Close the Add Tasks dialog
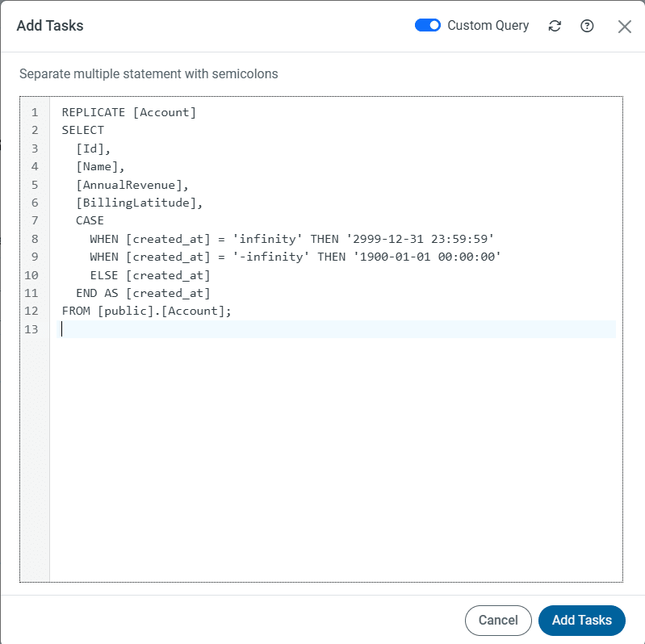 click(624, 27)
